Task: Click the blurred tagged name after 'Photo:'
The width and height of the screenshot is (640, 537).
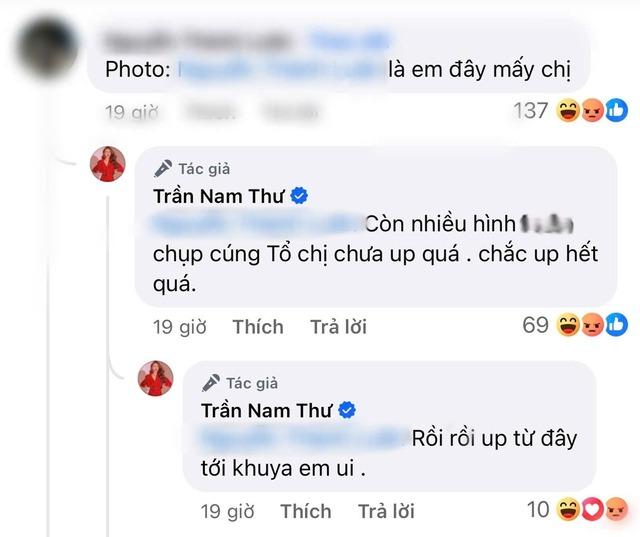Action: (x=282, y=70)
